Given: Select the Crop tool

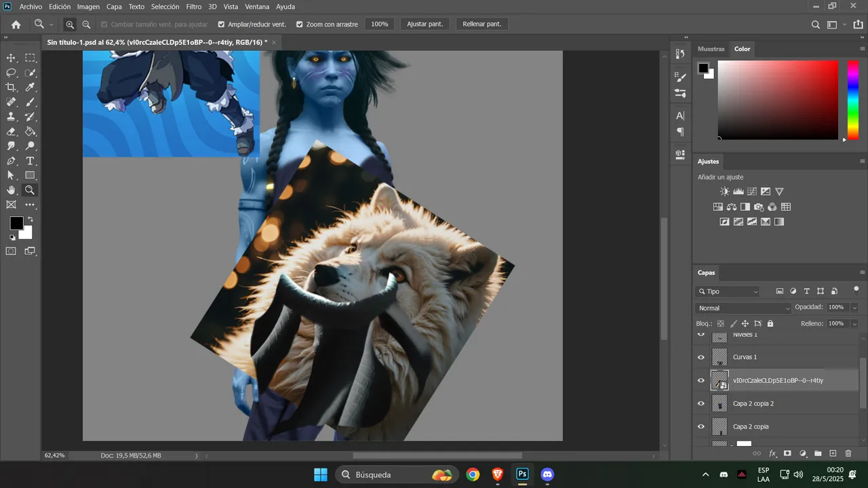Looking at the screenshot, I should 11,87.
